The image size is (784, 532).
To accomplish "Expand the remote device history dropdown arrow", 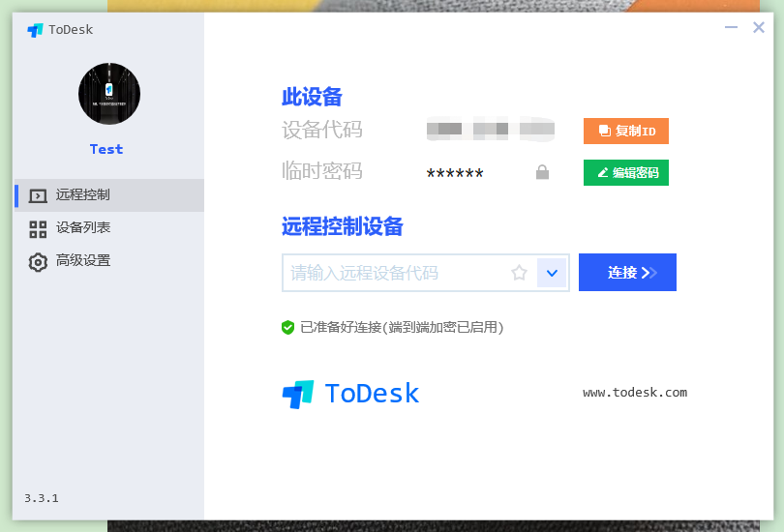I will pyautogui.click(x=552, y=273).
